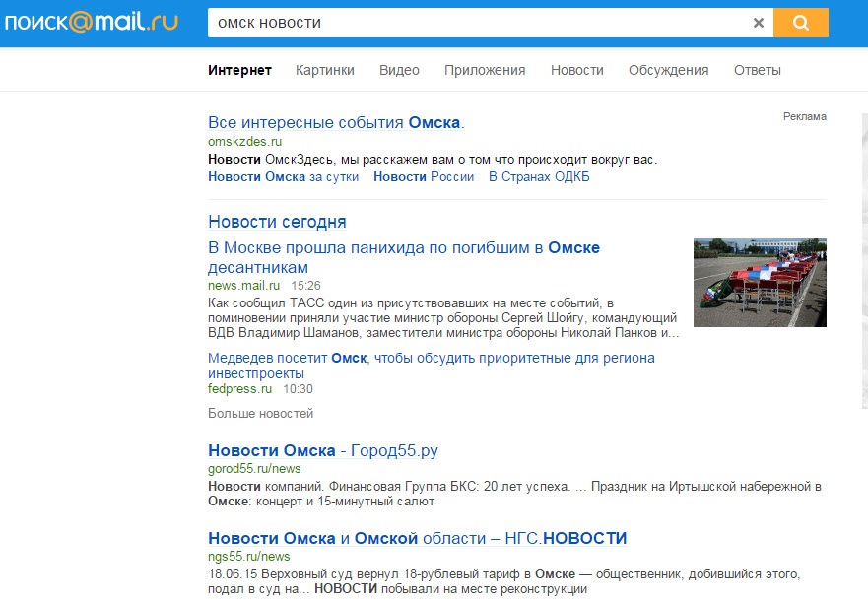Screen dimensions: 868x605
Task: Open the Новости tab
Action: [x=576, y=70]
